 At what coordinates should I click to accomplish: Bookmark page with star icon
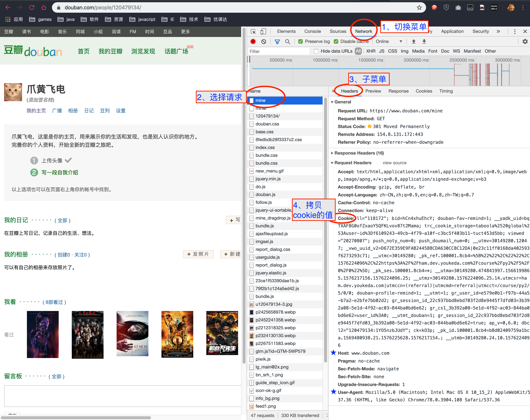tap(419, 8)
